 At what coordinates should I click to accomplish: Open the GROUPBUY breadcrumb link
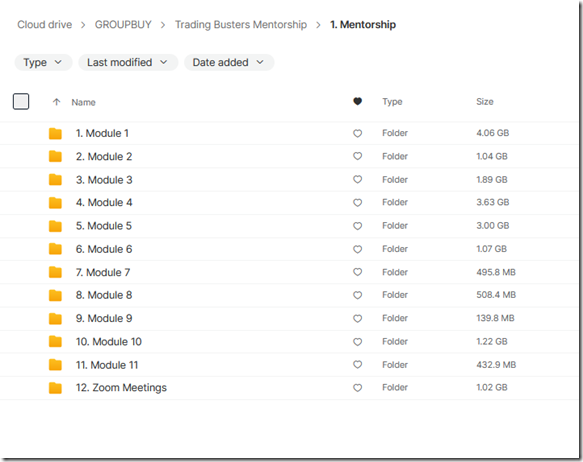(x=123, y=25)
